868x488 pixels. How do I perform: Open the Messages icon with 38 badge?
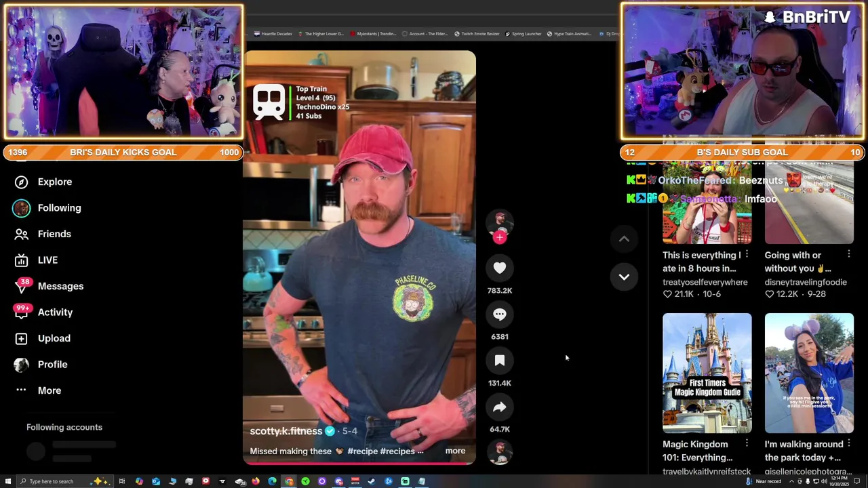(x=21, y=286)
